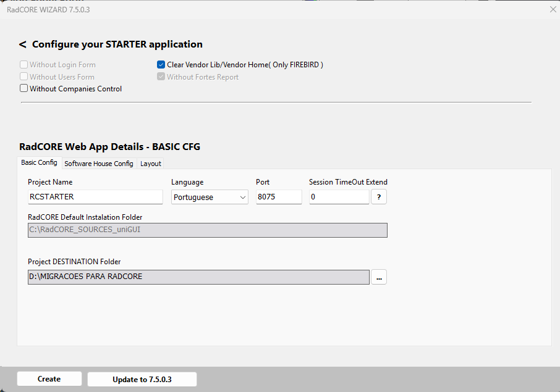This screenshot has height=392, width=560.
Task: Click Update to 7.5.0.3 button
Action: coord(142,379)
